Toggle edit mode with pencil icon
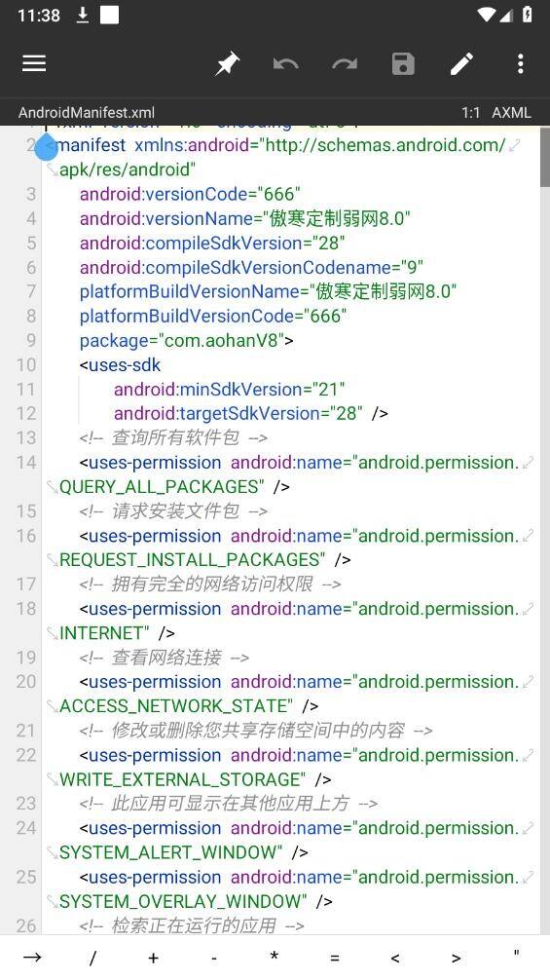550x980 pixels. (x=462, y=63)
